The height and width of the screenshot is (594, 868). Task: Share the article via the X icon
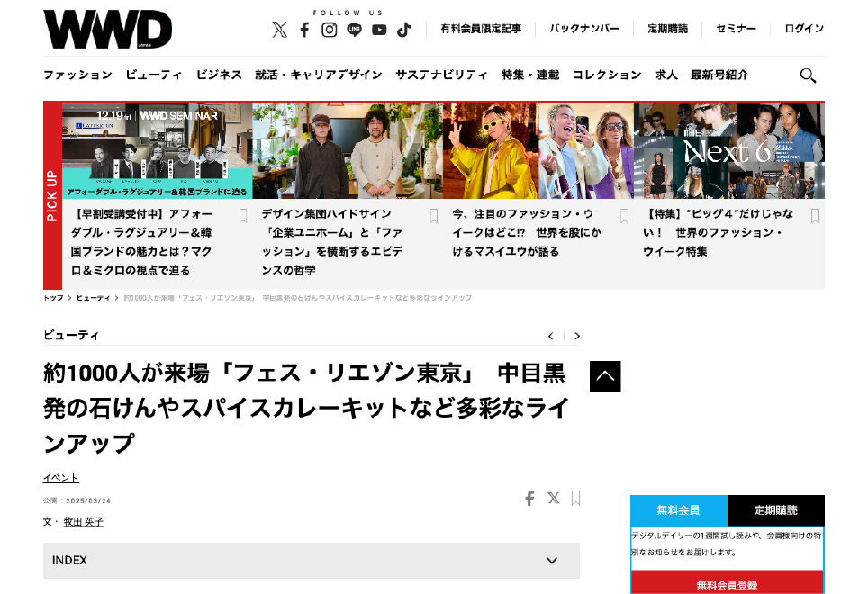553,498
